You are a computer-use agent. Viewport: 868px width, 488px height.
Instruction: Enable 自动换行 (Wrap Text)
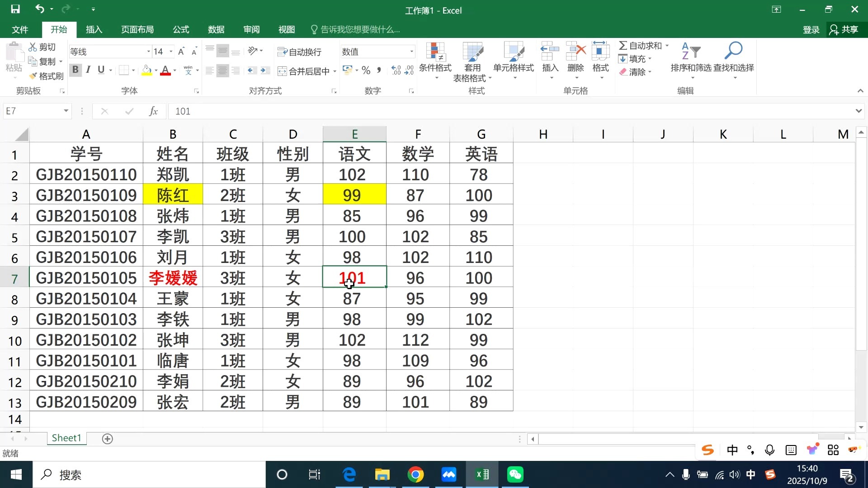(299, 52)
